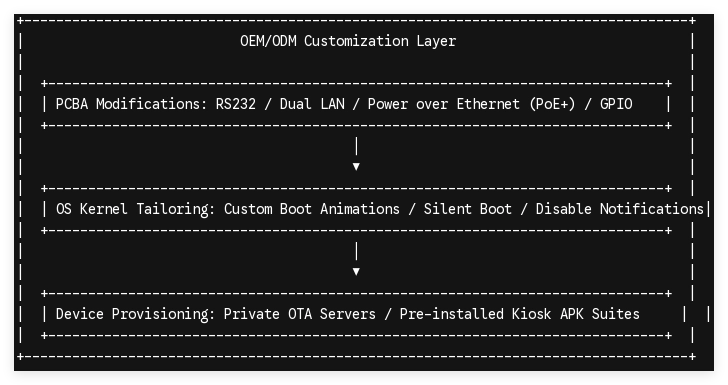The image size is (728, 385).
Task: Click the Silent Boot text
Action: coord(467,209)
